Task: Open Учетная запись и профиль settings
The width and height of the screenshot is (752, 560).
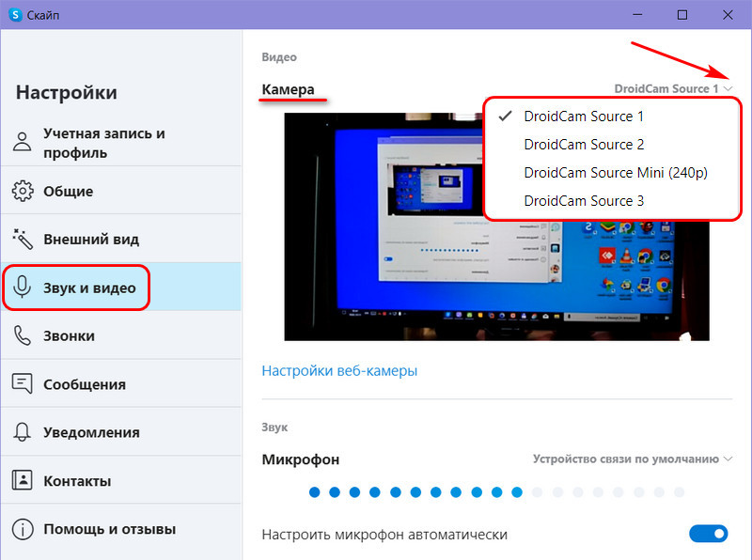Action: (121, 143)
